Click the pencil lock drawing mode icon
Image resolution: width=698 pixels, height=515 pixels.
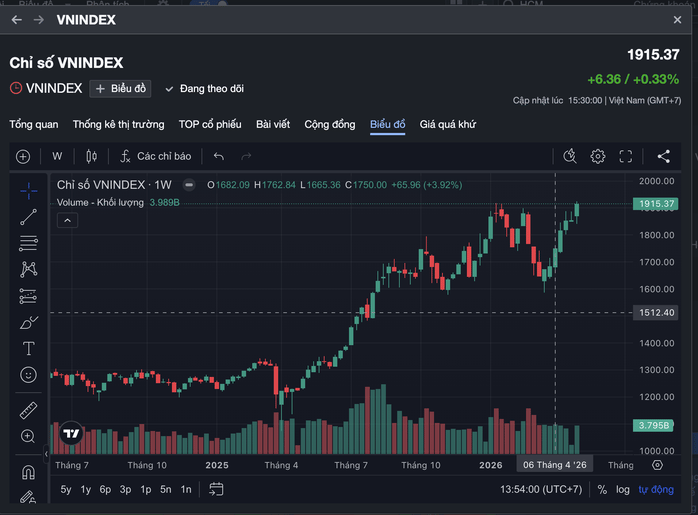[28, 496]
